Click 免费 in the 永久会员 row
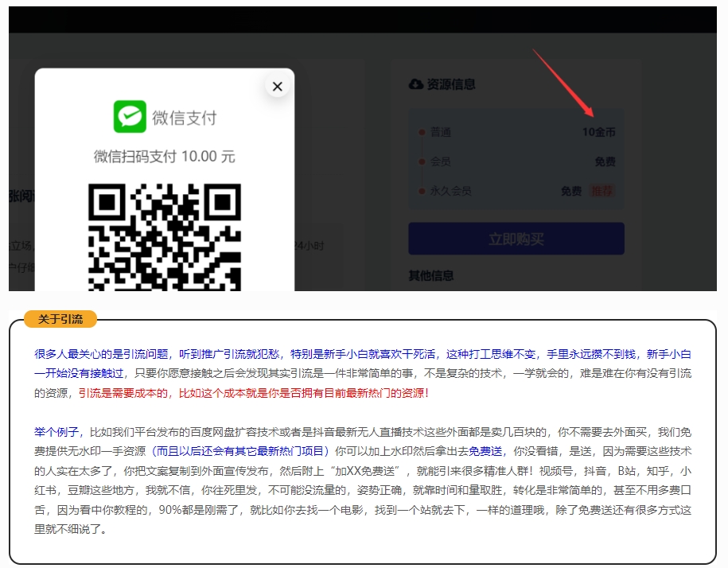This screenshot has width=728, height=568. [571, 191]
